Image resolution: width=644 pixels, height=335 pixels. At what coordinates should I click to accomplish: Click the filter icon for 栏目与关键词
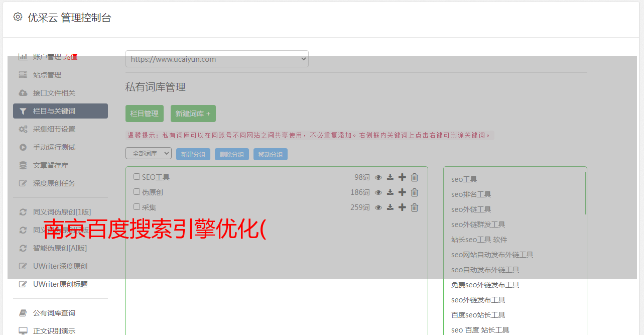point(23,111)
